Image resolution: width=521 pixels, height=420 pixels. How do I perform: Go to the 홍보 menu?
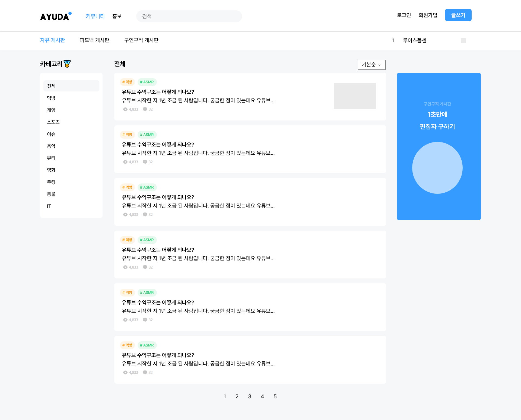117,16
